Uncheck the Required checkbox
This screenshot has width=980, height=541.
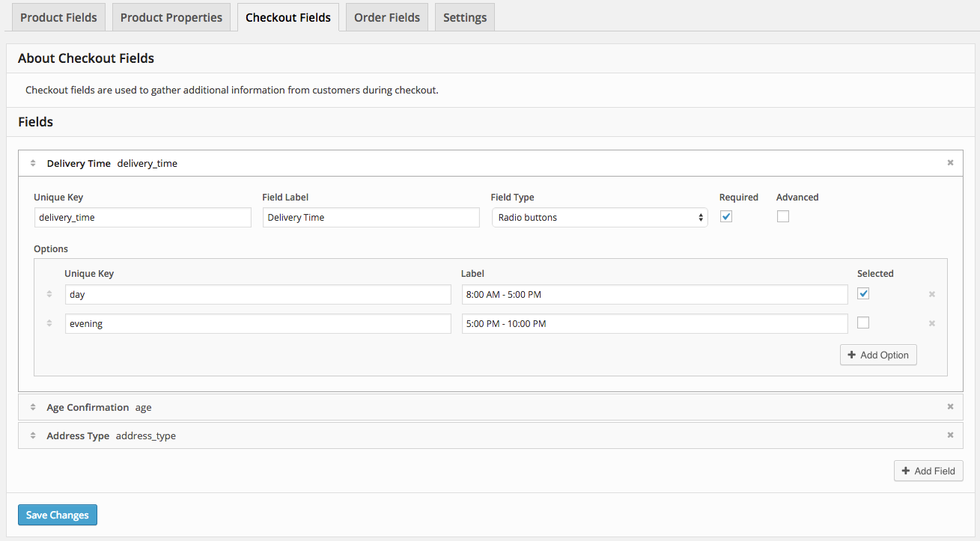[725, 217]
